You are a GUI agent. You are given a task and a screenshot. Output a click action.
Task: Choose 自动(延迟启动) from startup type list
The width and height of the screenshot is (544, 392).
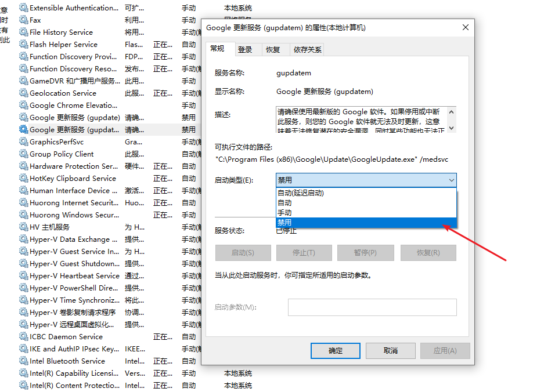[366, 193]
